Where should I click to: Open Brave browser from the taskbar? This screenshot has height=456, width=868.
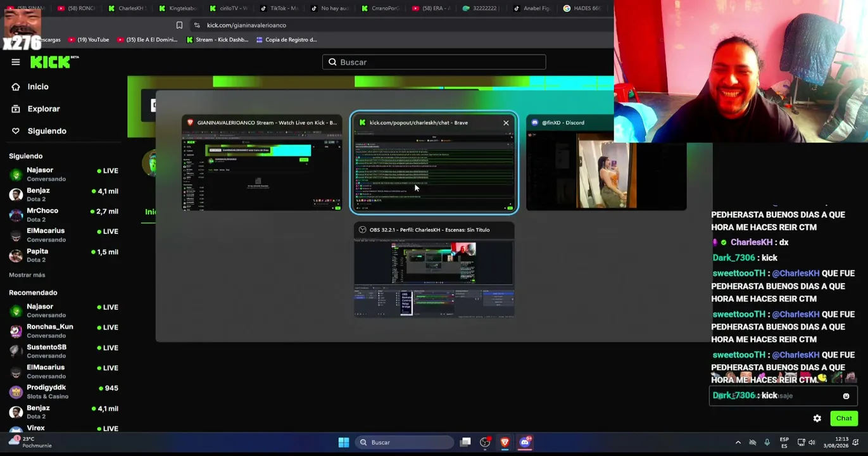pos(505,443)
